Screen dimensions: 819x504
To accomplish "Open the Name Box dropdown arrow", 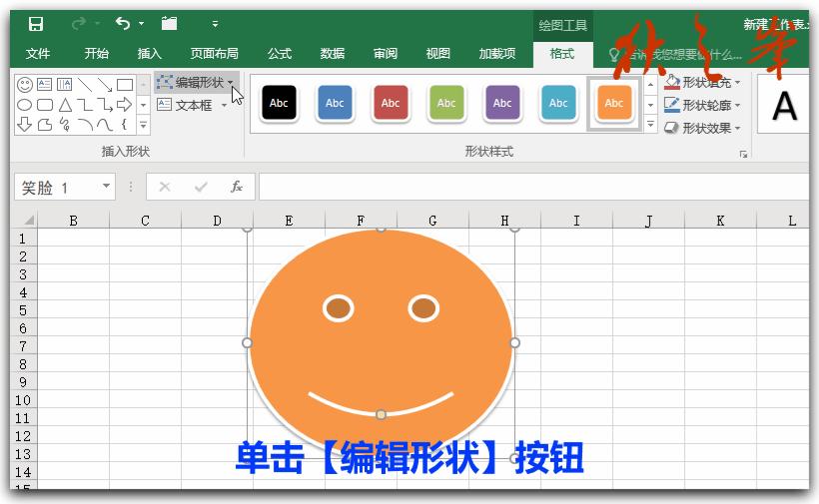I will (106, 186).
